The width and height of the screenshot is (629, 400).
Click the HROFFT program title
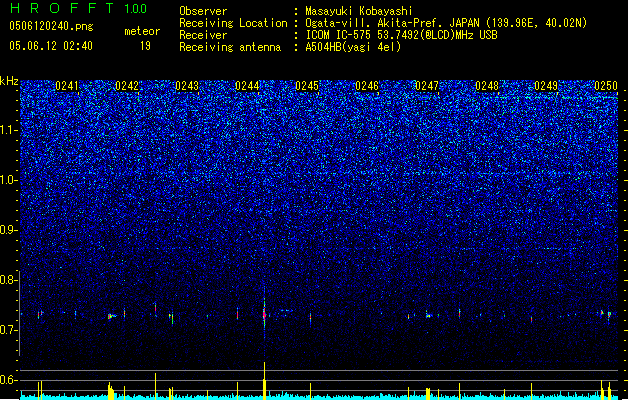61,8
